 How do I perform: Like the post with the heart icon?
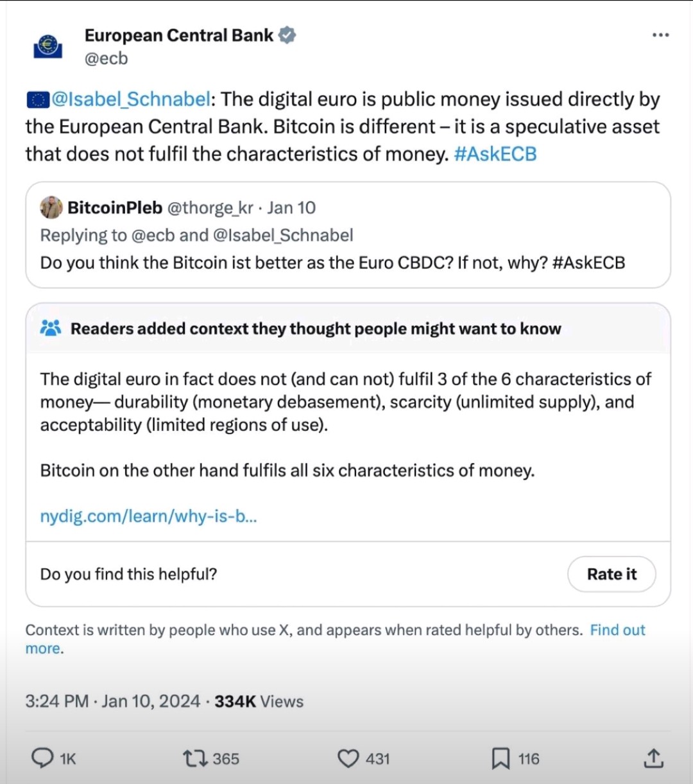[348, 758]
